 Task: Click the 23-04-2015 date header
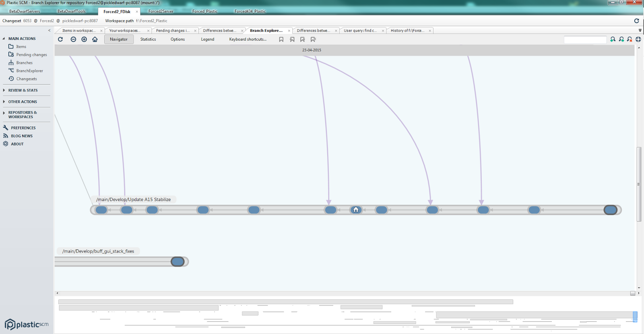(312, 50)
